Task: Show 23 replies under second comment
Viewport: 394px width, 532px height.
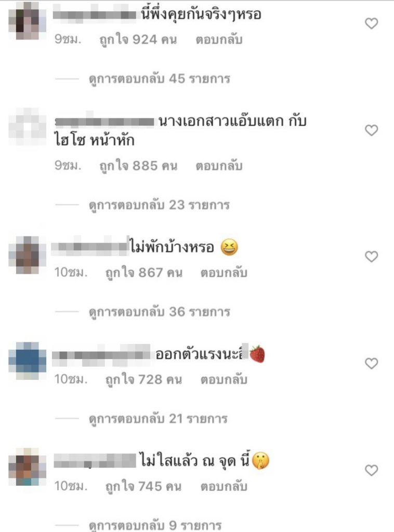Action: [x=160, y=205]
